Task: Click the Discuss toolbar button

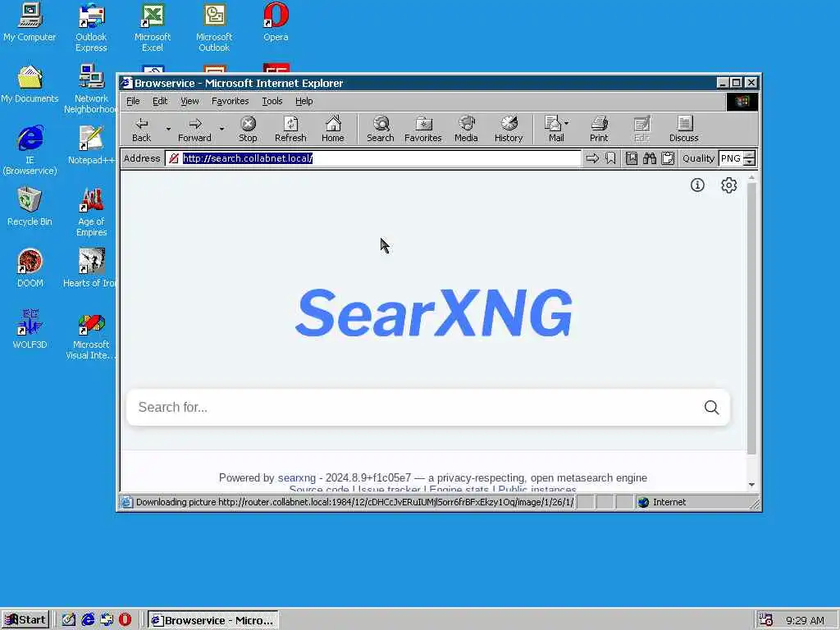Action: click(x=684, y=130)
